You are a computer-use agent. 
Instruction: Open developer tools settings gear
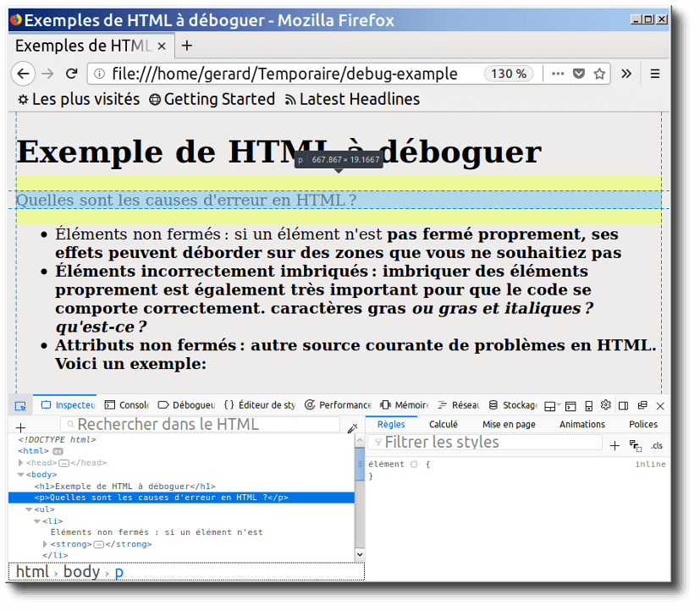tap(605, 405)
